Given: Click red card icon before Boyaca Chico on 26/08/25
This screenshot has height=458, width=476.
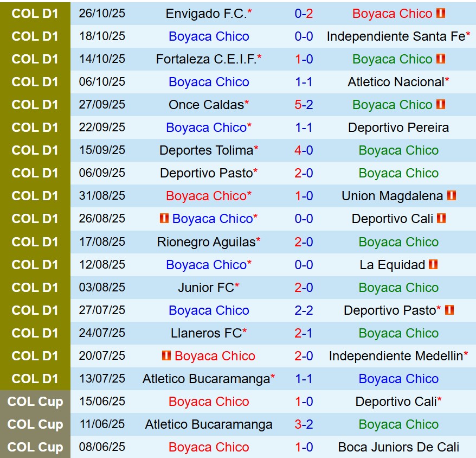Looking at the screenshot, I should pyautogui.click(x=164, y=219).
